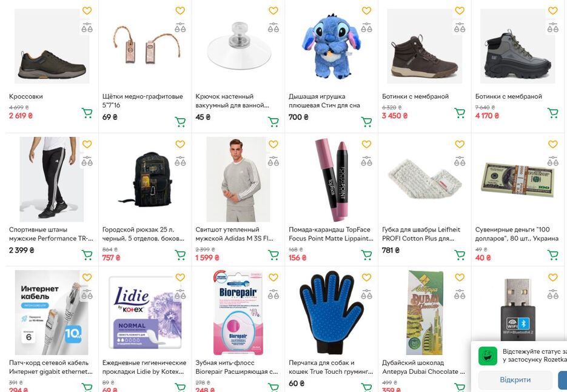
Task: Open Губка для швабры Leifheit PROFI product link
Action: [421, 234]
